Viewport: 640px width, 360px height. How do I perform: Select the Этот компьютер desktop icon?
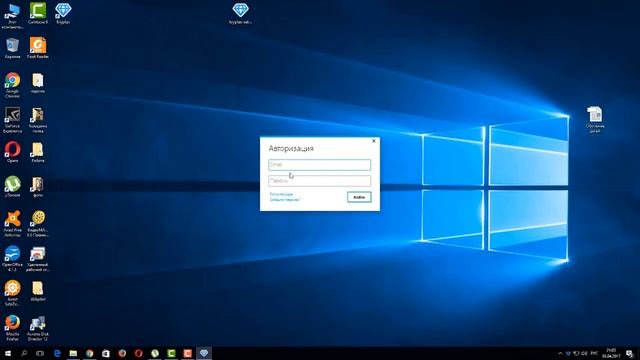12,16
